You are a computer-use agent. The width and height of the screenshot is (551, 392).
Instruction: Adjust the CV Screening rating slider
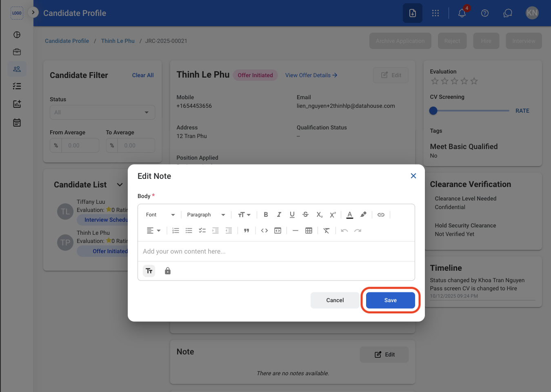click(x=433, y=111)
